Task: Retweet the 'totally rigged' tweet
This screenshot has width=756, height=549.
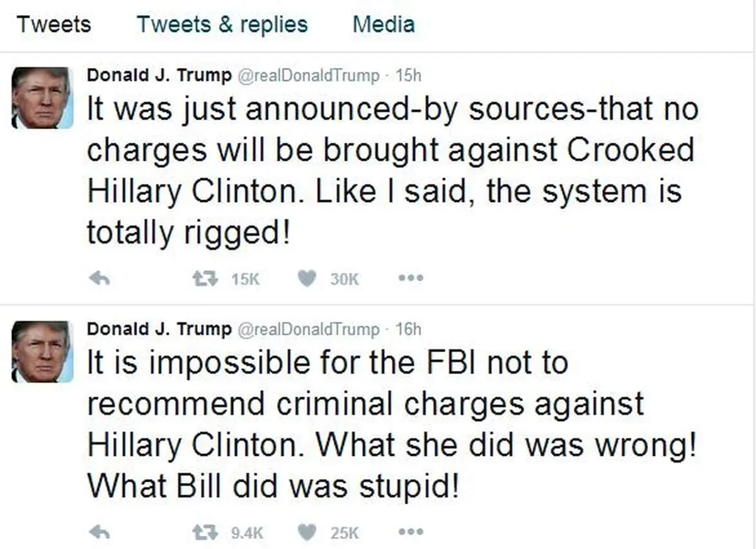Action: [x=203, y=278]
